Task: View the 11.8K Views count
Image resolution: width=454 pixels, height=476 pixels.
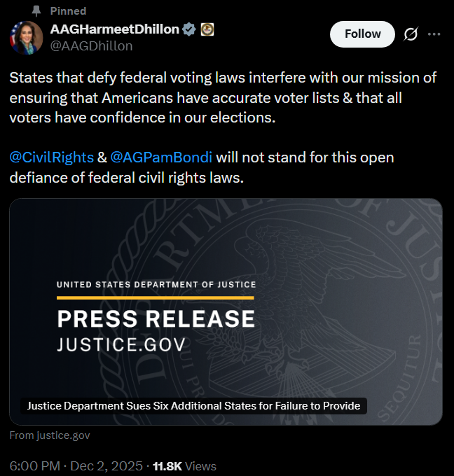Action: (x=185, y=465)
